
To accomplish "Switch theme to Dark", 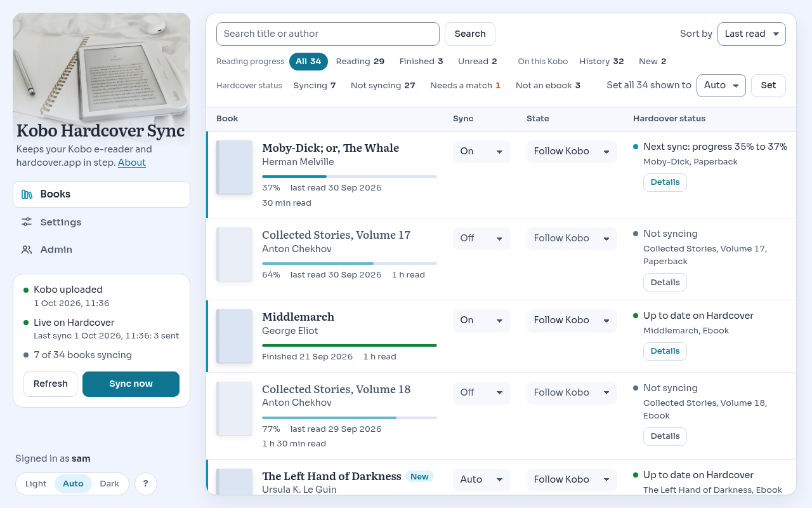I will click(x=109, y=484).
